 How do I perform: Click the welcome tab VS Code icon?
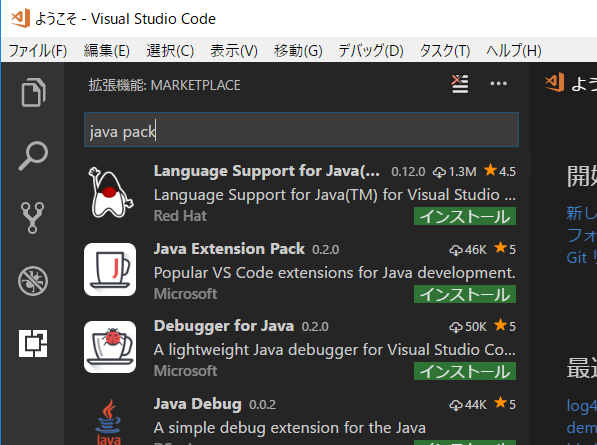coord(554,82)
